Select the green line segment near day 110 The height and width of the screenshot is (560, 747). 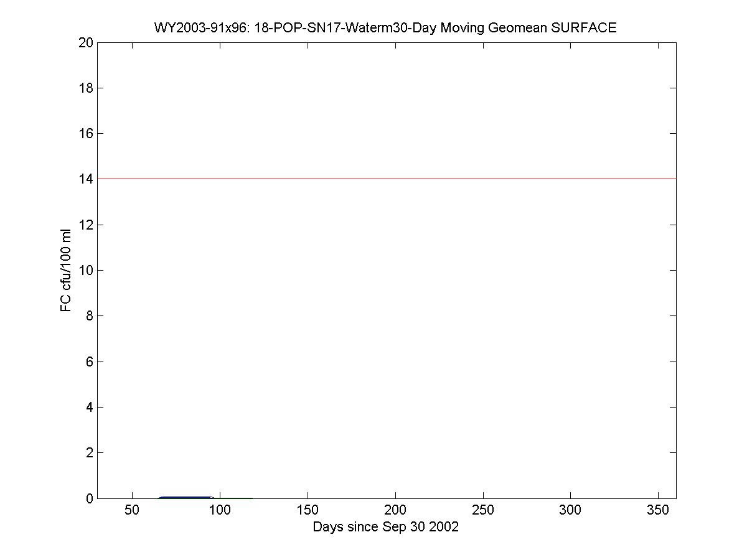(237, 498)
